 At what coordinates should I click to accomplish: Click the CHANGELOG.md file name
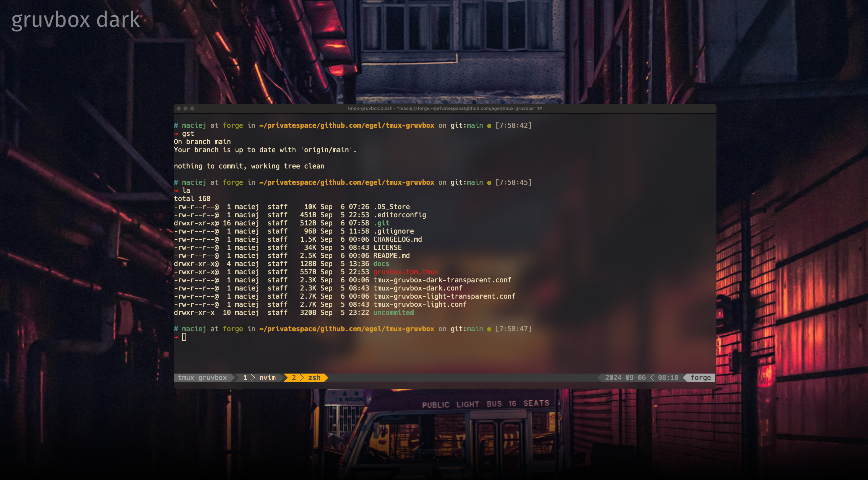(x=398, y=239)
